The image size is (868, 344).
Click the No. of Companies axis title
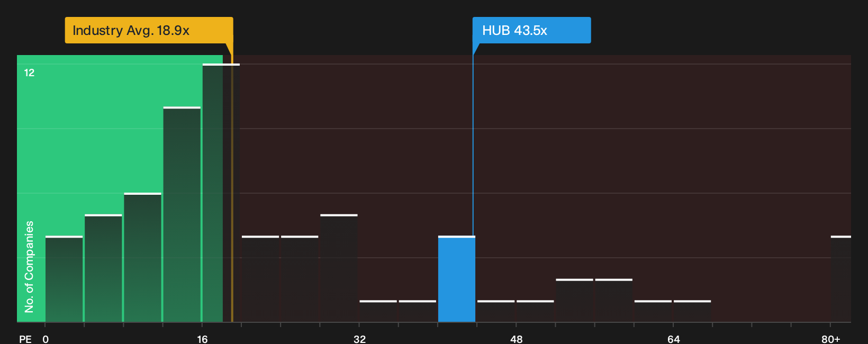(x=29, y=266)
